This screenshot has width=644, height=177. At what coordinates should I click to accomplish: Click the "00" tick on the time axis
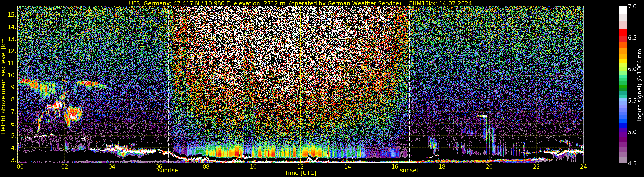pos(20,166)
